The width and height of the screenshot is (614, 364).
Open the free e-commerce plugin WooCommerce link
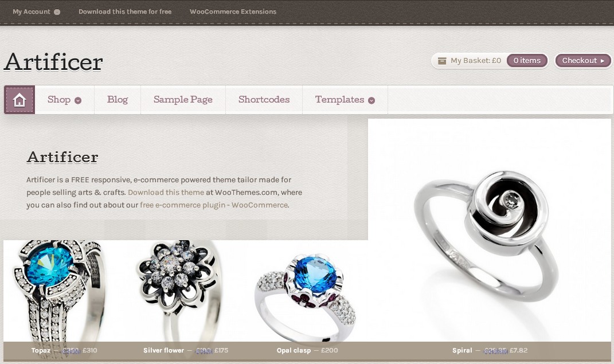[214, 205]
